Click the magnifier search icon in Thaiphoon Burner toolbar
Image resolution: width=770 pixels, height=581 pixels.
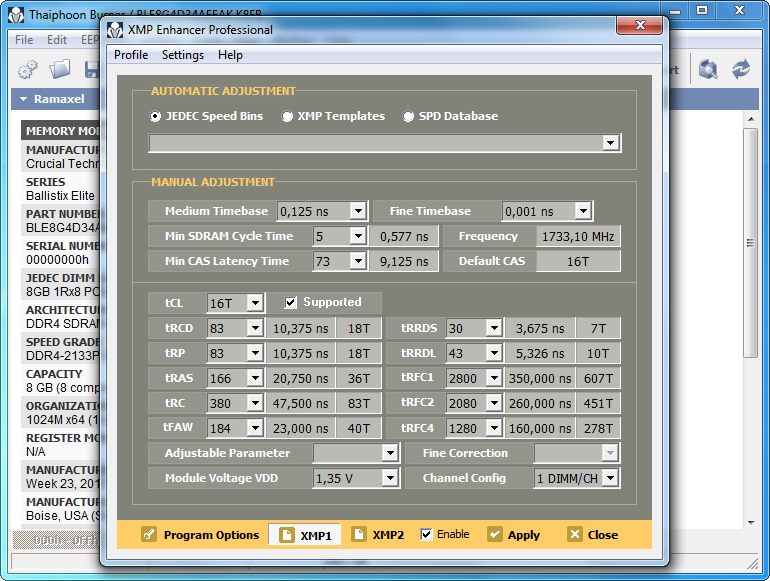click(x=708, y=69)
